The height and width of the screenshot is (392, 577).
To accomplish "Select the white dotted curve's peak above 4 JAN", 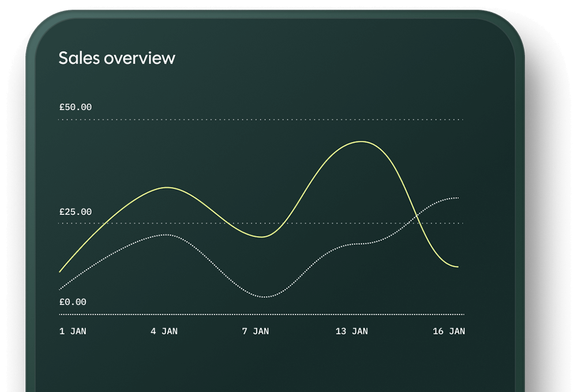I will point(166,235).
